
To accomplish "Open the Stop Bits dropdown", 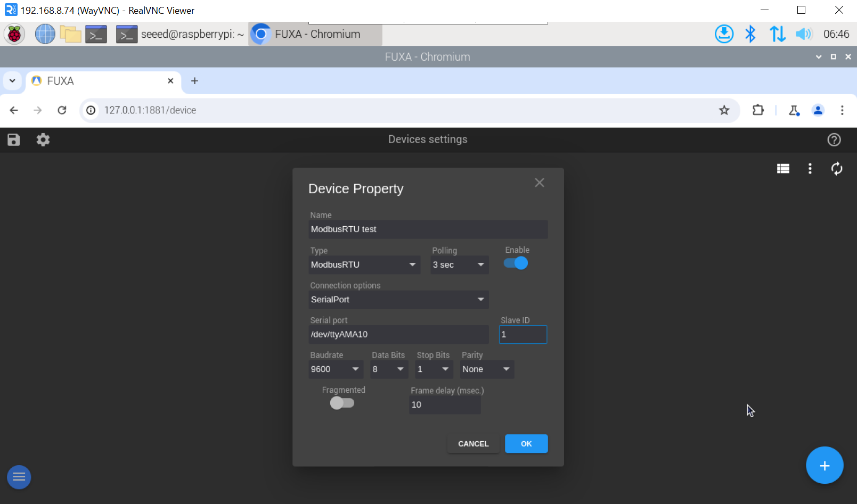I will [x=434, y=369].
